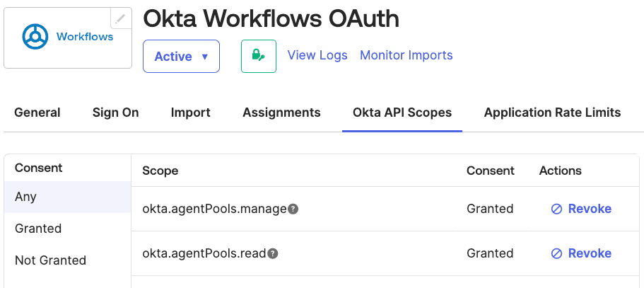Select the Okta API Scopes tab
The width and height of the screenshot is (644, 288).
tap(402, 113)
